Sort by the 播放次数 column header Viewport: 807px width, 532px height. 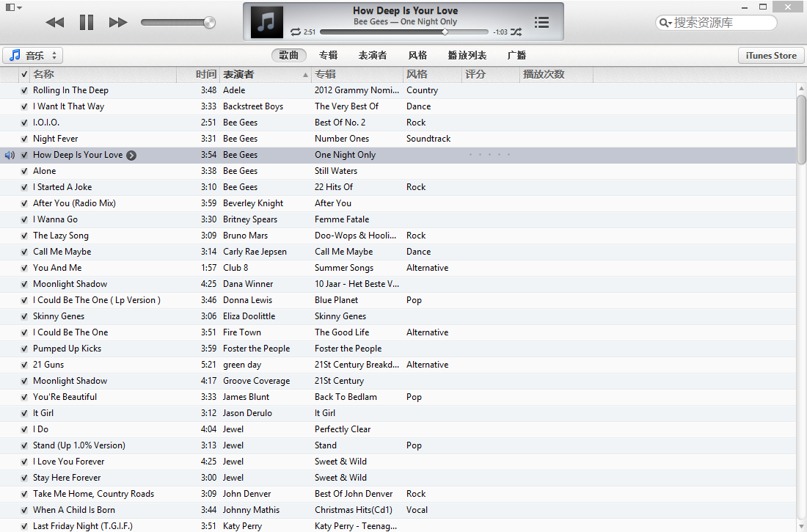coord(556,74)
